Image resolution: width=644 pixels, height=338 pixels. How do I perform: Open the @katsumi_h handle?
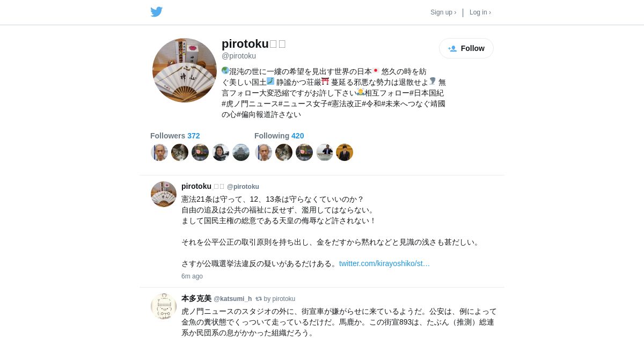(x=232, y=299)
